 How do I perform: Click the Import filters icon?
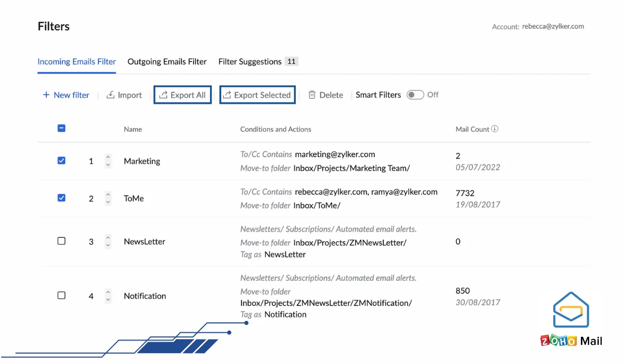[111, 95]
